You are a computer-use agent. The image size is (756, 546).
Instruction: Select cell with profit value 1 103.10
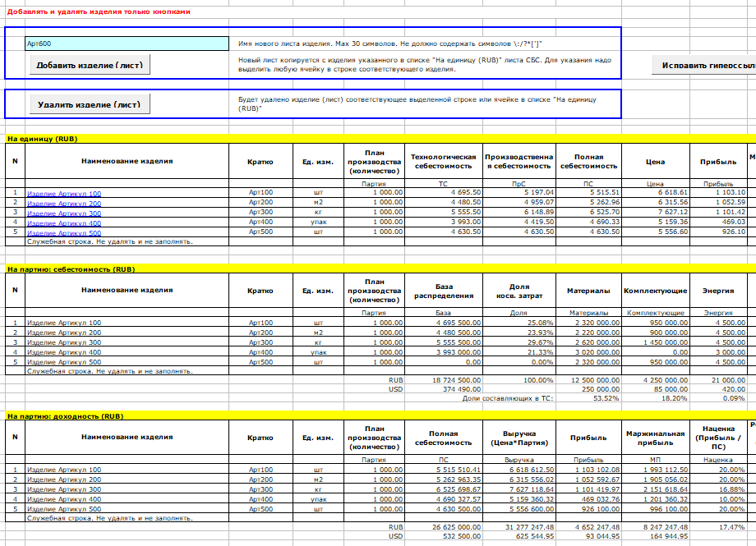(718, 192)
